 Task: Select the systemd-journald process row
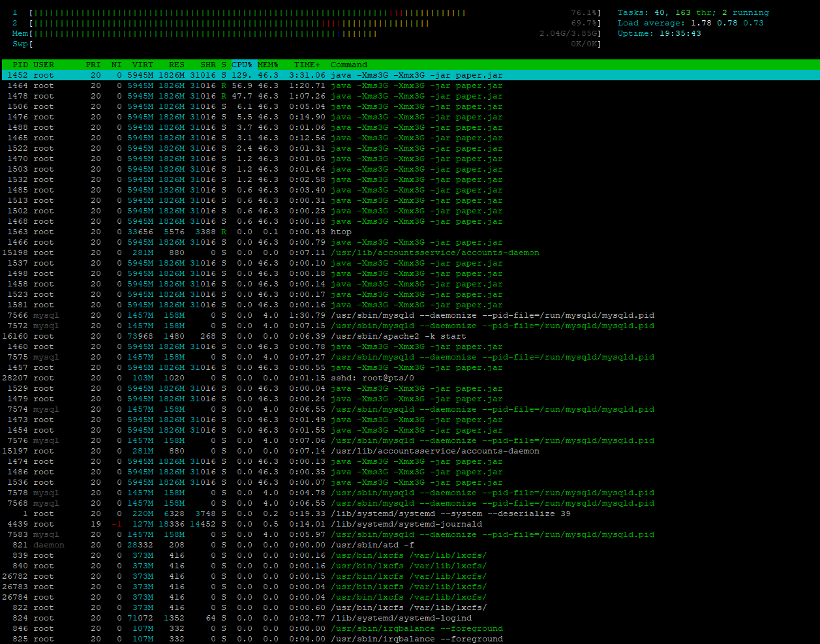pos(406,524)
